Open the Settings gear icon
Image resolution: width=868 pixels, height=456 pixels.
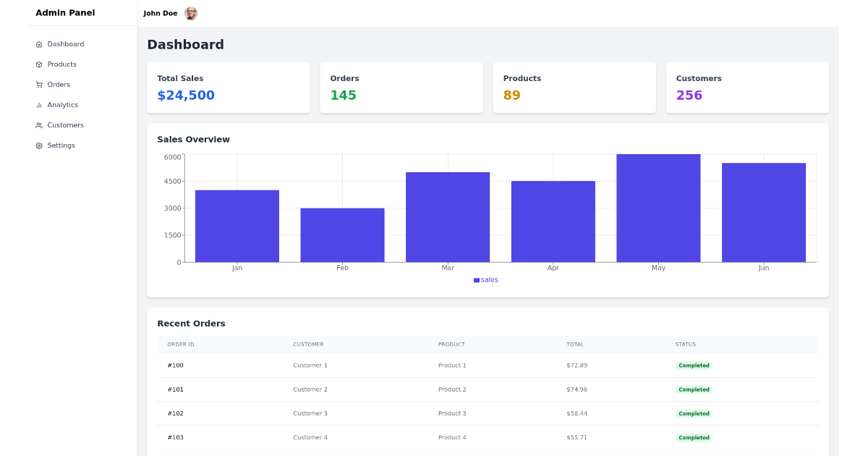click(x=38, y=145)
